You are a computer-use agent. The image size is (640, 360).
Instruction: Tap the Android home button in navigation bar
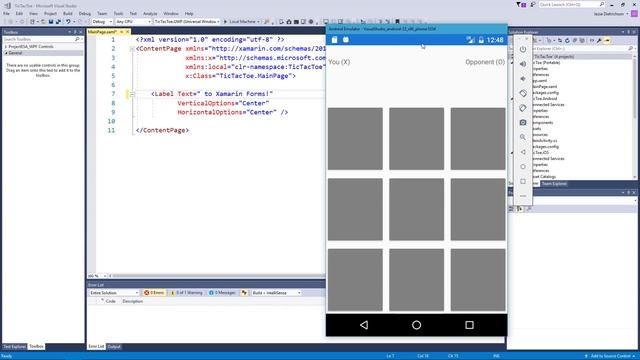416,325
